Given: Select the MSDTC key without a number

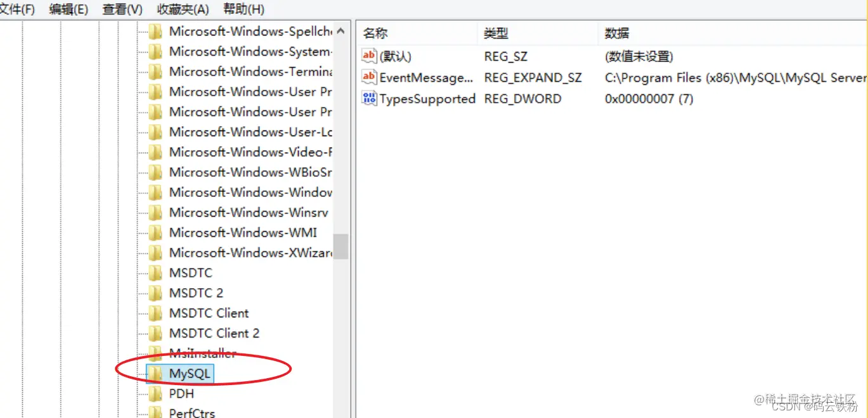Looking at the screenshot, I should coord(191,273).
